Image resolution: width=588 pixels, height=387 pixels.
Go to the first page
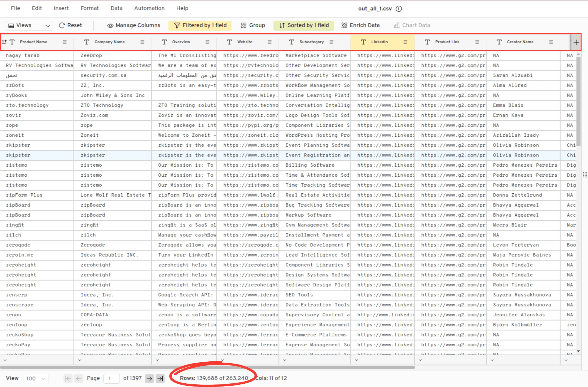[x=68, y=378]
